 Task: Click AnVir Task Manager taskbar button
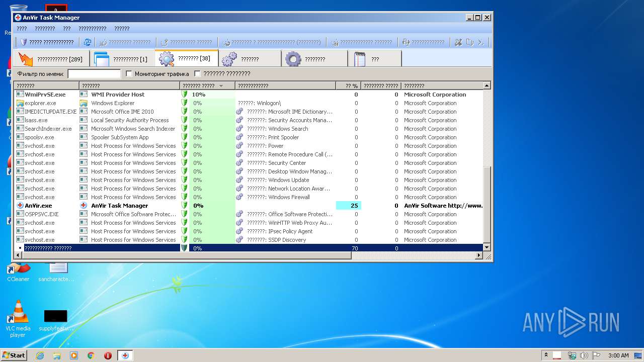point(125,355)
